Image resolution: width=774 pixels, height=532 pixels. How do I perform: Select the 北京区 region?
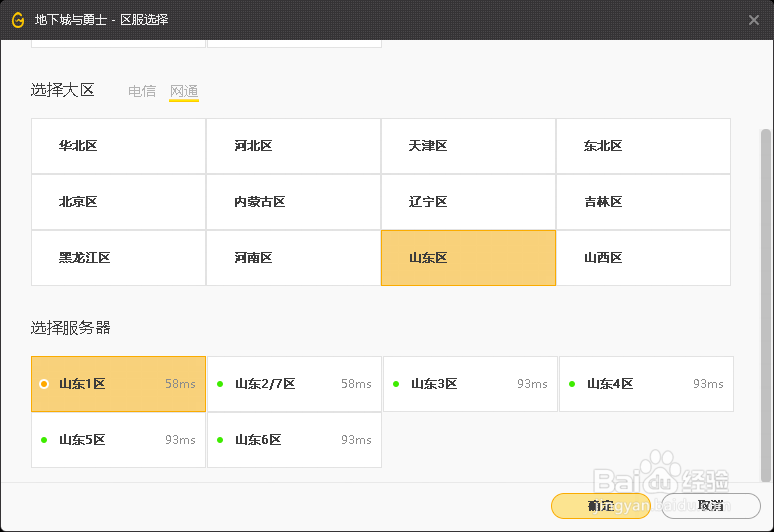(118, 202)
